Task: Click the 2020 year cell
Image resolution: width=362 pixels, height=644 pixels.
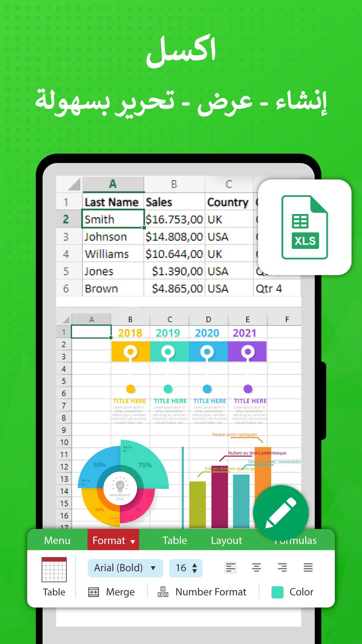Action: click(207, 333)
